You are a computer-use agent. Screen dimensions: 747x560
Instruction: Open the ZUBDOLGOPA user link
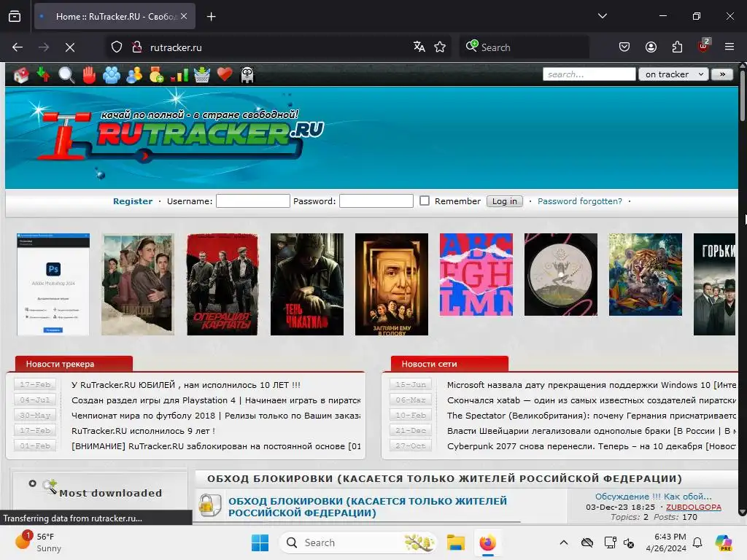coord(693,507)
